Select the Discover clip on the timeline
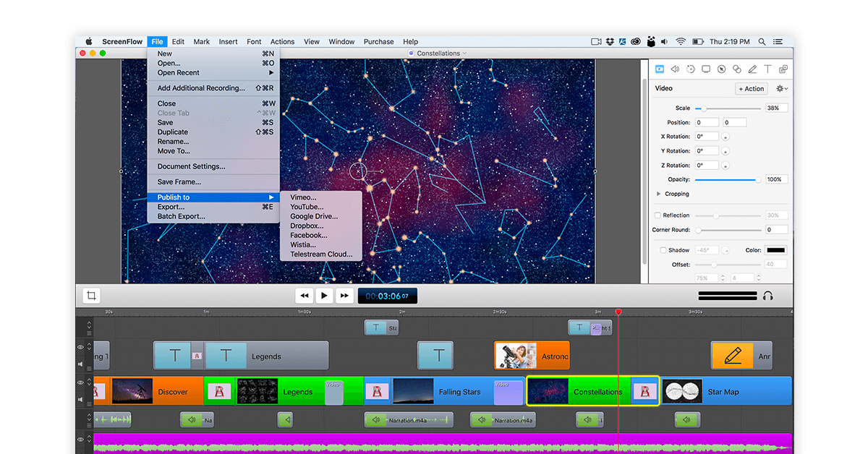Image resolution: width=868 pixels, height=454 pixels. tap(157, 391)
